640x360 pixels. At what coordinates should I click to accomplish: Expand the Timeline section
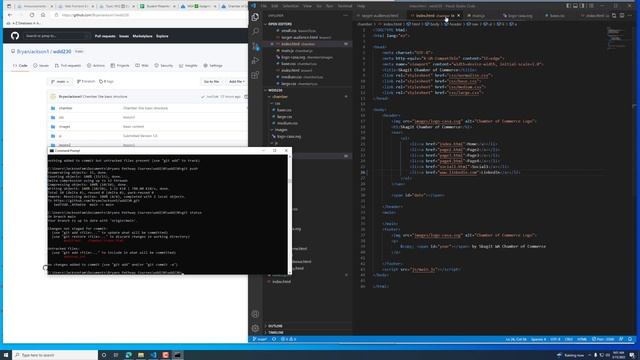point(276,332)
